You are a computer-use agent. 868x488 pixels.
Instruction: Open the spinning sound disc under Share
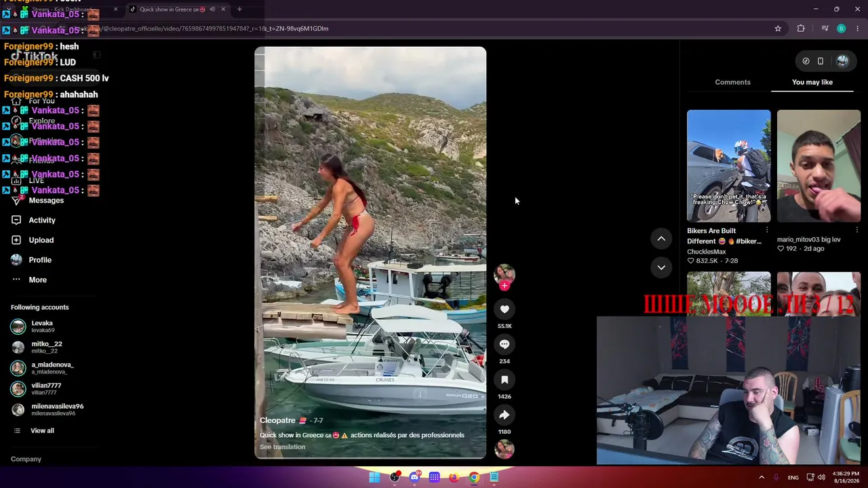pos(505,449)
